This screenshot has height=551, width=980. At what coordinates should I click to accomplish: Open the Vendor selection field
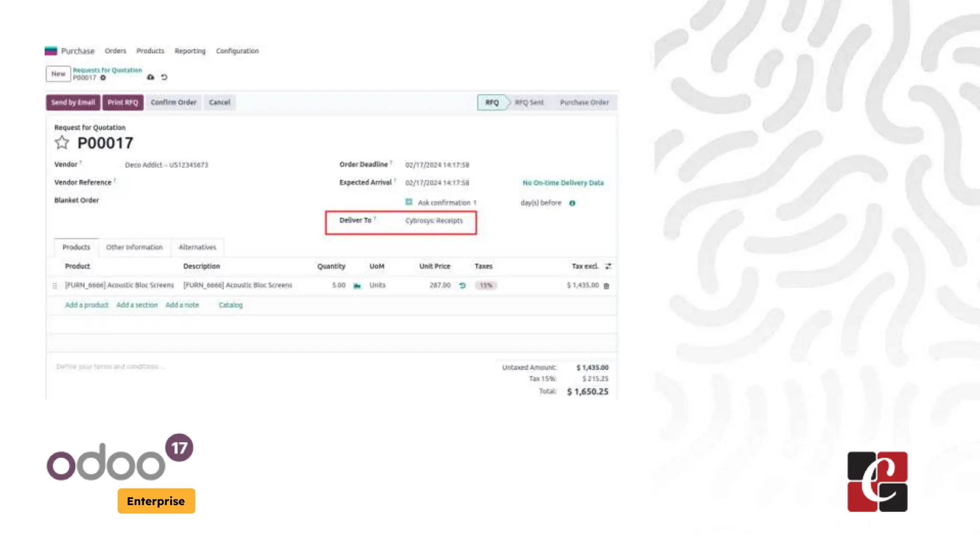pyautogui.click(x=167, y=165)
